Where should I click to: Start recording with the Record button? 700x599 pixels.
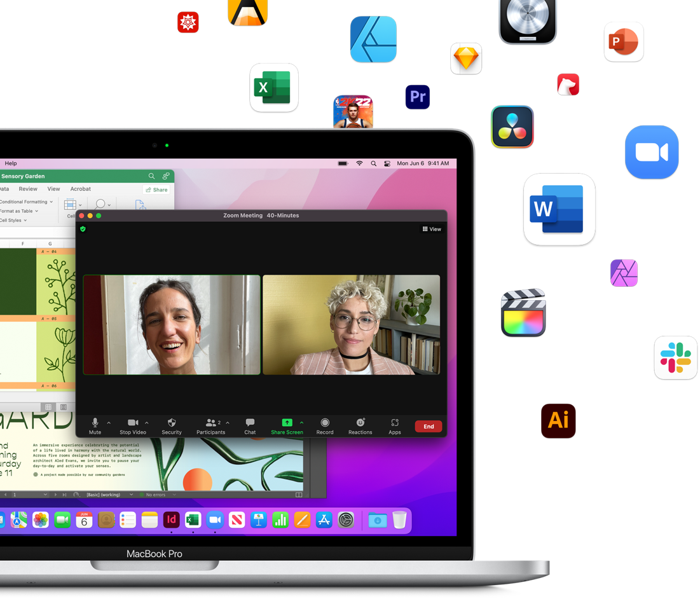[x=325, y=423]
